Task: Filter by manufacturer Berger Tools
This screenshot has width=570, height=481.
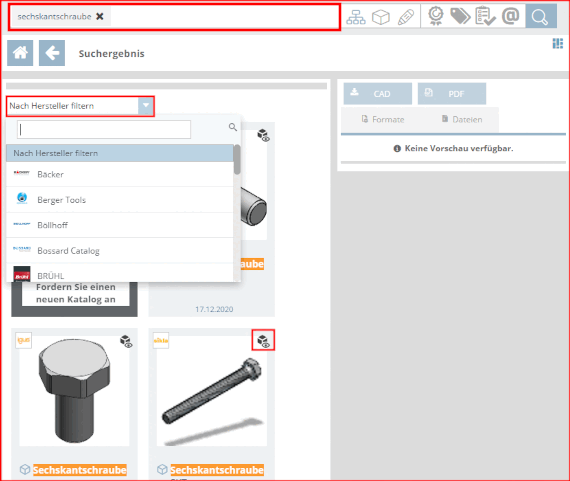Action: click(120, 200)
